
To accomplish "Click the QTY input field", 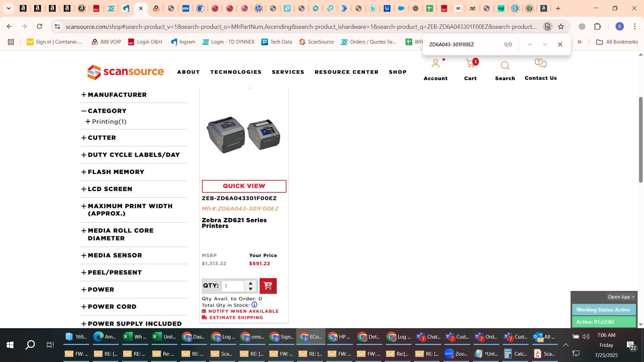I will pos(233,286).
